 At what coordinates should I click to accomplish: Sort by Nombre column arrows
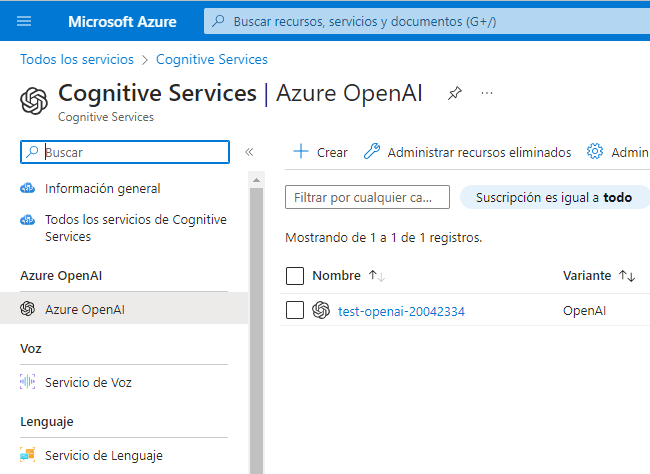tap(377, 276)
